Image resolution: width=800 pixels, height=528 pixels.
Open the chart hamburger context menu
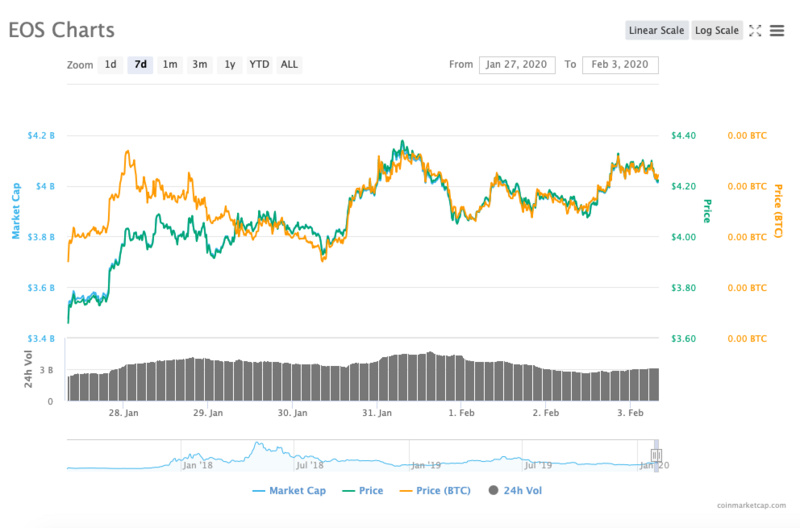[x=777, y=30]
